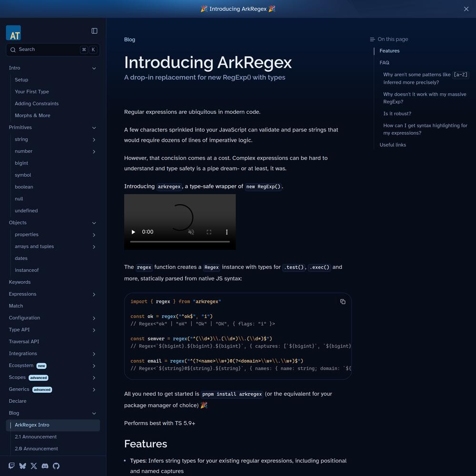The width and height of the screenshot is (476, 476).
Task: Expand the Configuration section chevron
Action: 94,318
